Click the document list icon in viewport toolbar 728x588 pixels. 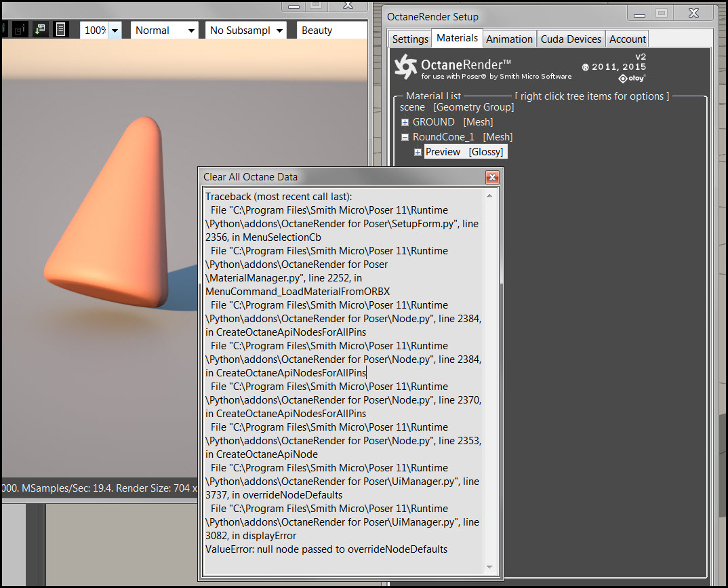pos(60,30)
